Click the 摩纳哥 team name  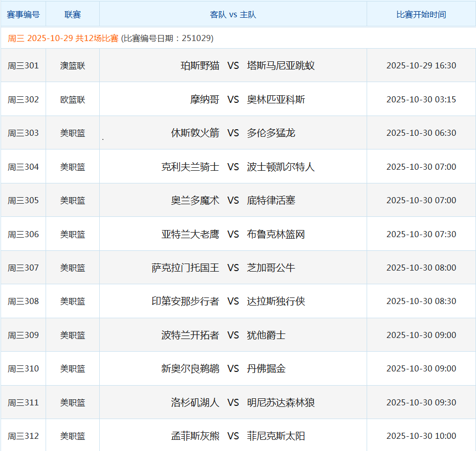coord(205,99)
